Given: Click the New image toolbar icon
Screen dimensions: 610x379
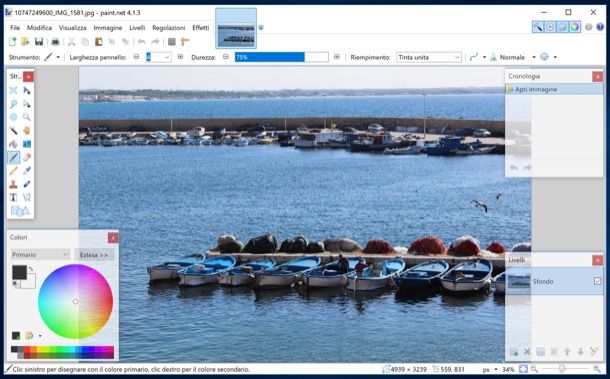Looking at the screenshot, I should tap(12, 41).
